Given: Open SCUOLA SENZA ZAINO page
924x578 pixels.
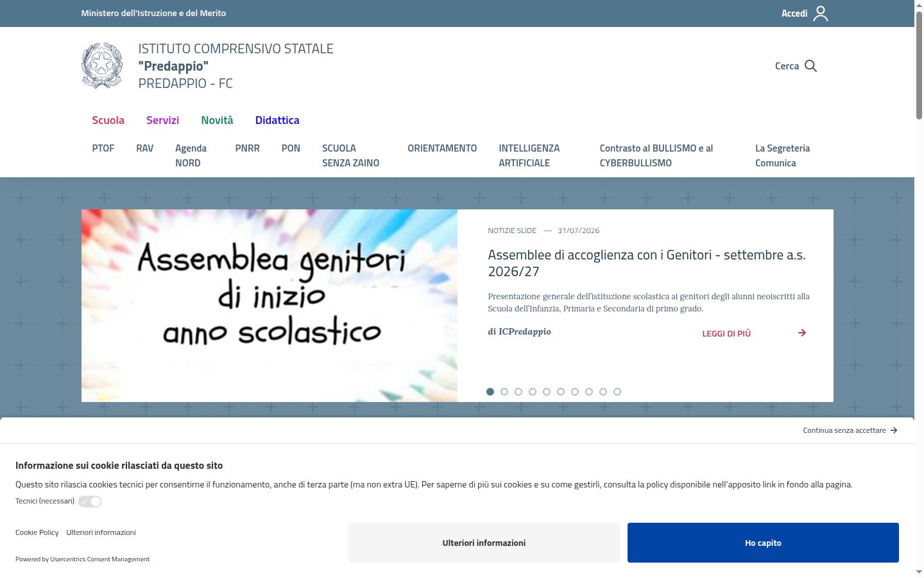Looking at the screenshot, I should [x=350, y=155].
